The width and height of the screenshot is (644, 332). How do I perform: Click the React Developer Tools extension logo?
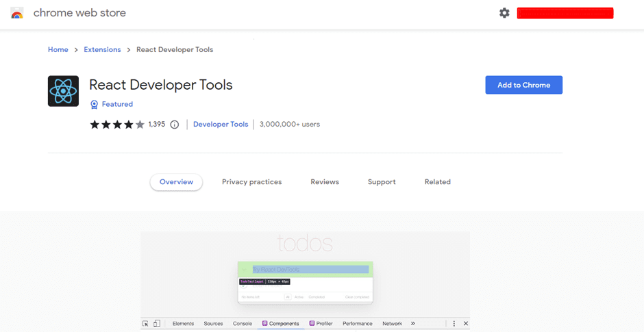pos(63,91)
